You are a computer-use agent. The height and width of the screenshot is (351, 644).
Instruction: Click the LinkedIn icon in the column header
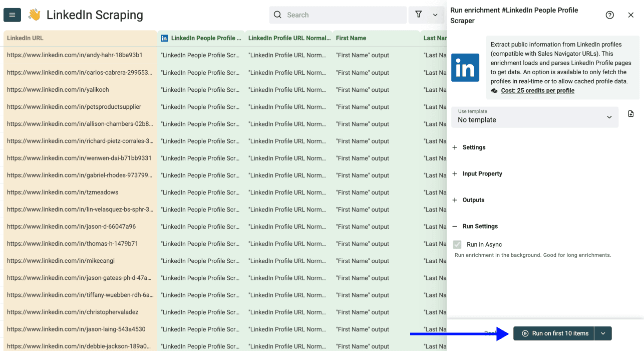click(x=164, y=38)
